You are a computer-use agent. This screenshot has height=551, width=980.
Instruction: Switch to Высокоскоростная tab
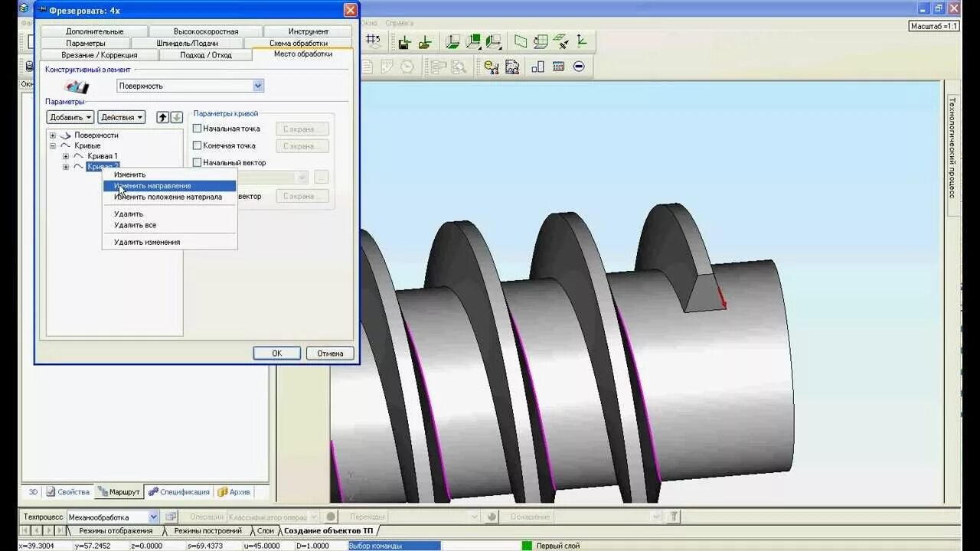(x=206, y=31)
